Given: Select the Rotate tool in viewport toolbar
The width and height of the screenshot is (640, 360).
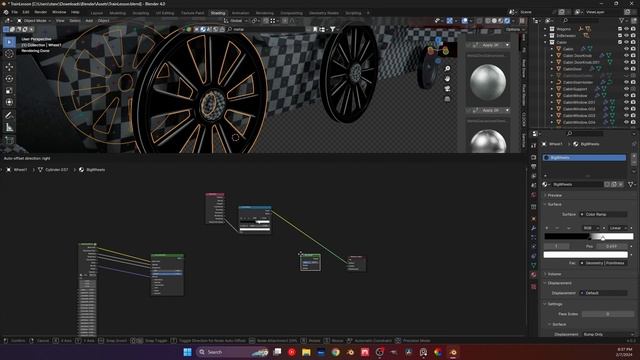Looking at the screenshot, I should point(9,78).
